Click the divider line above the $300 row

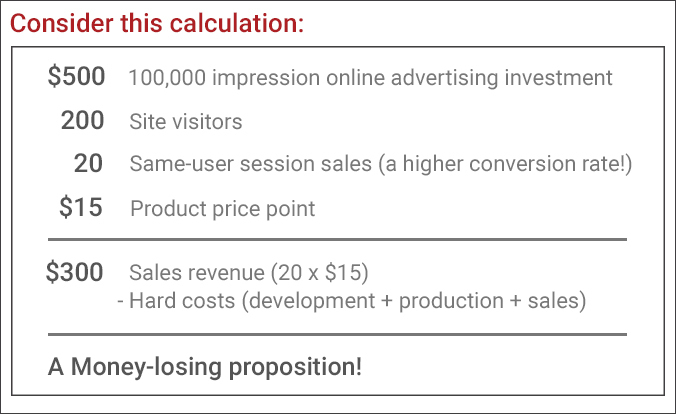337,239
